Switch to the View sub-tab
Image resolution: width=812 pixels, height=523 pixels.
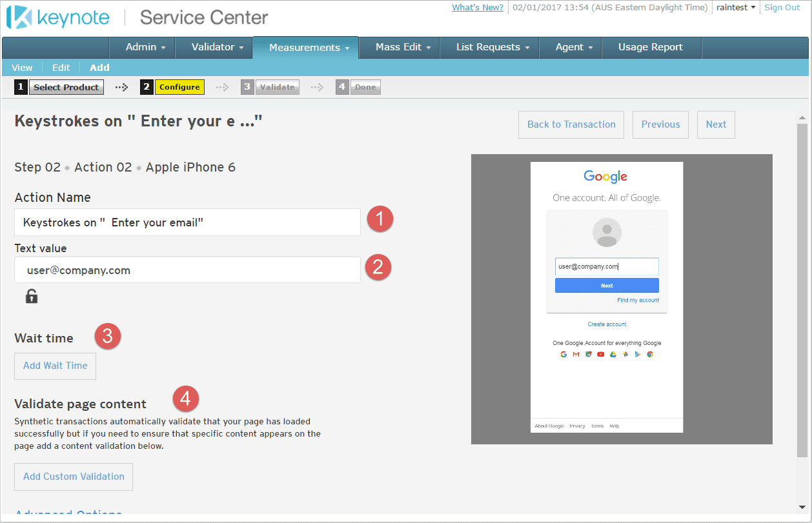pos(22,67)
